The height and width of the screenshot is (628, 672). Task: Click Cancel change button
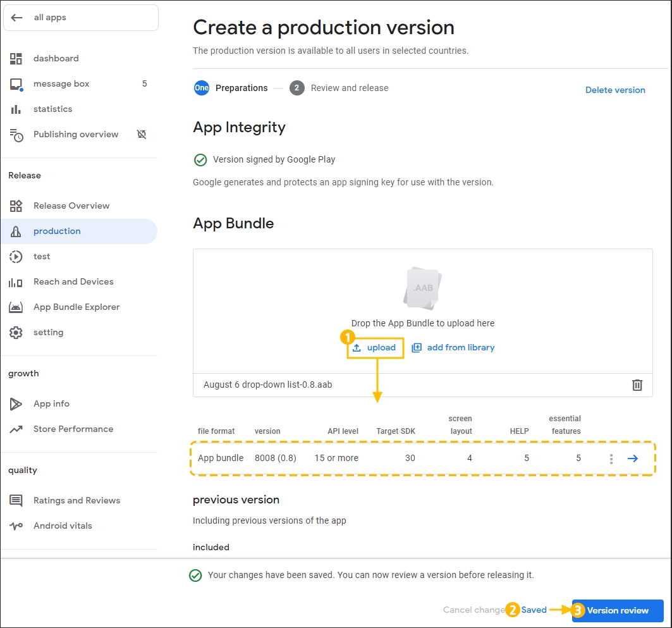473,610
